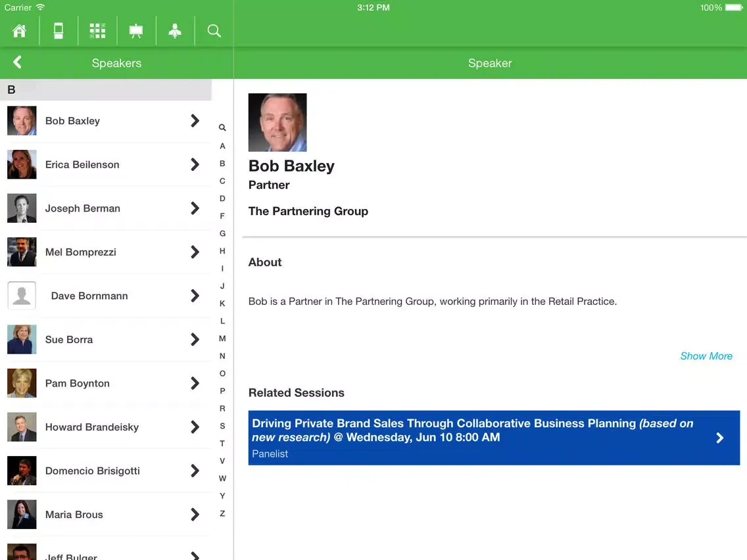Click The Partnering Group company name
This screenshot has height=560, width=747.
pos(308,211)
